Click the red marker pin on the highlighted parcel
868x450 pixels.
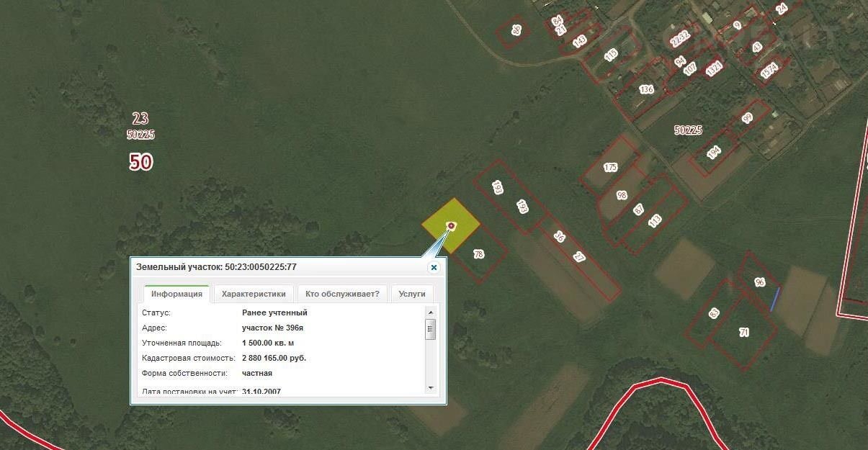point(451,226)
